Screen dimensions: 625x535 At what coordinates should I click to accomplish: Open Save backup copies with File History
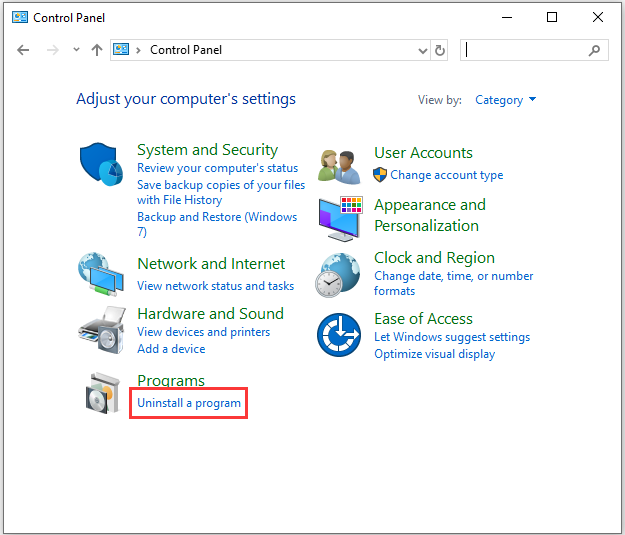tap(221, 193)
